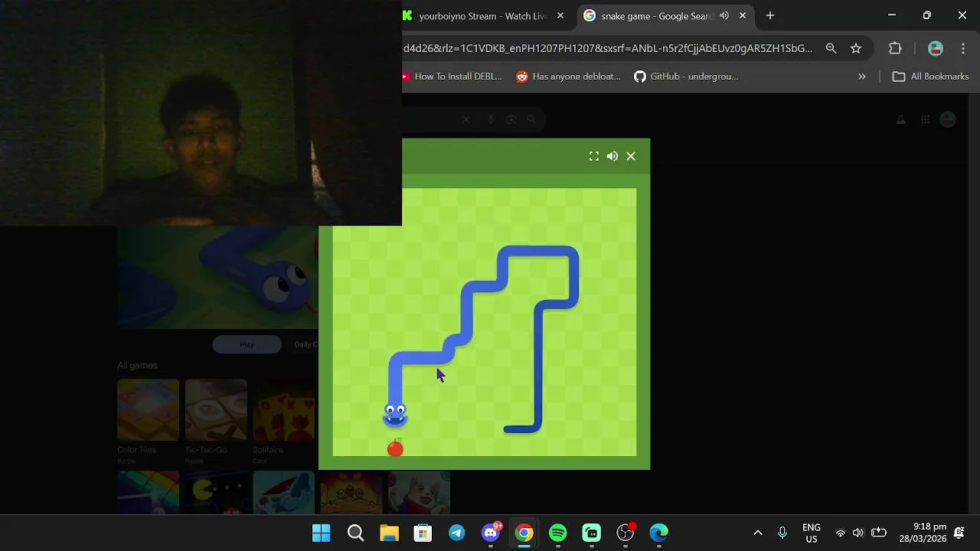Launch File Explorer from taskbar
This screenshot has height=551, width=980.
pos(389,533)
